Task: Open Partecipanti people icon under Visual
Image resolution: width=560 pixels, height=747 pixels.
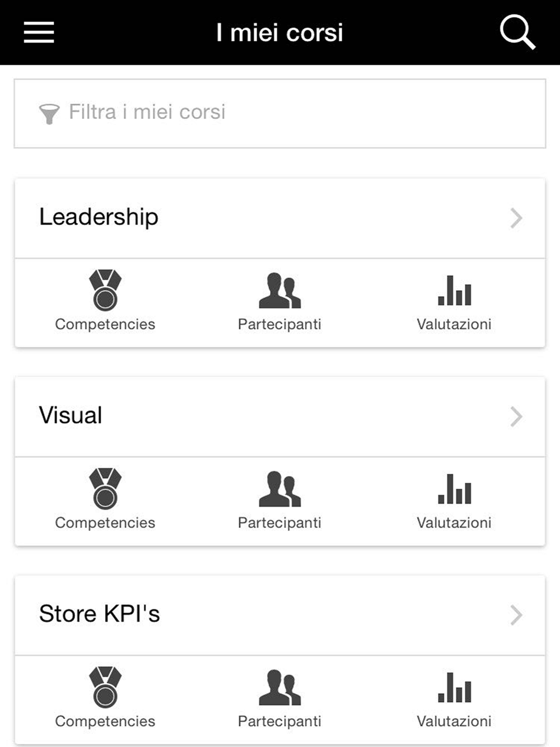Action: point(279,489)
